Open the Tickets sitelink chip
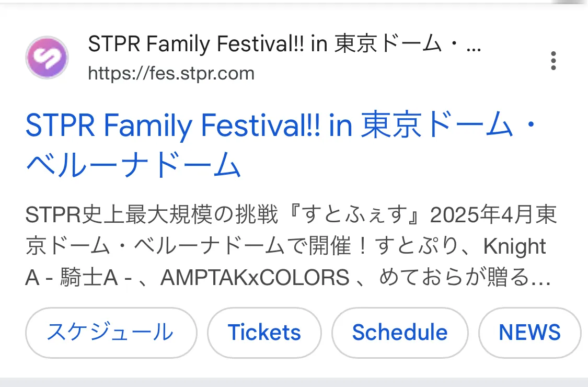The width and height of the screenshot is (588, 387). (264, 333)
